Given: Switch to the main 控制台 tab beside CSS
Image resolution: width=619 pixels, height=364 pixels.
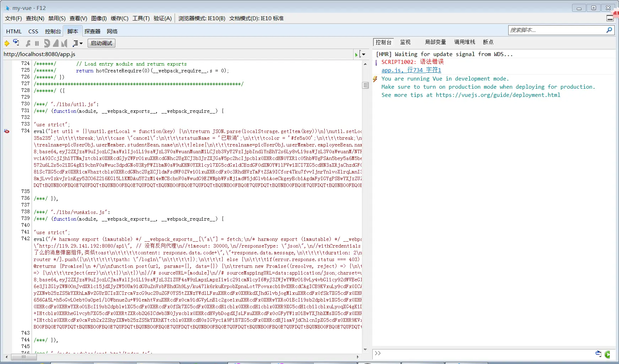Looking at the screenshot, I should click(x=53, y=32).
